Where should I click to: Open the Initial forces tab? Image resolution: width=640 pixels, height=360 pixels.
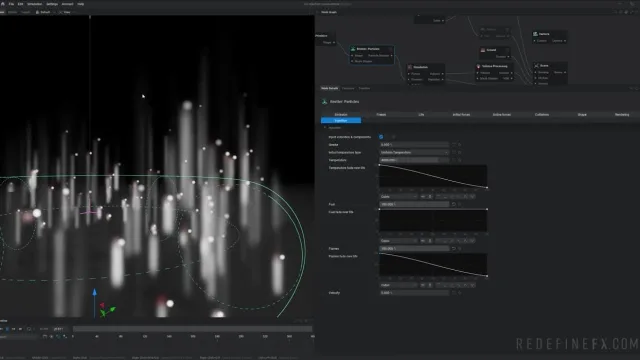[x=461, y=115]
